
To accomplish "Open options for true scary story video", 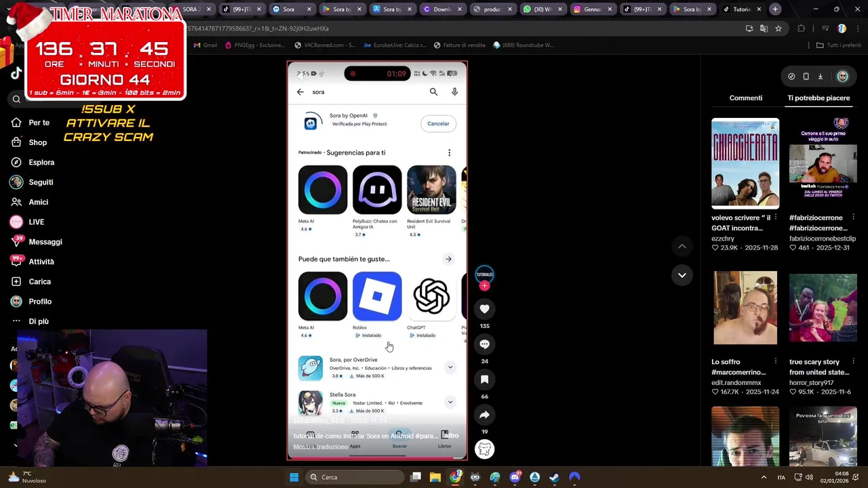I will [x=853, y=361].
